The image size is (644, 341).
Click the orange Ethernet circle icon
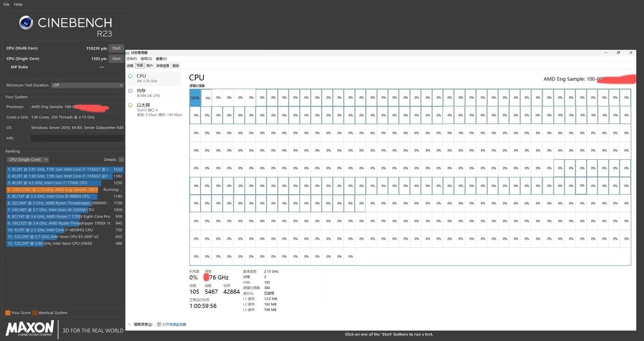click(x=130, y=105)
